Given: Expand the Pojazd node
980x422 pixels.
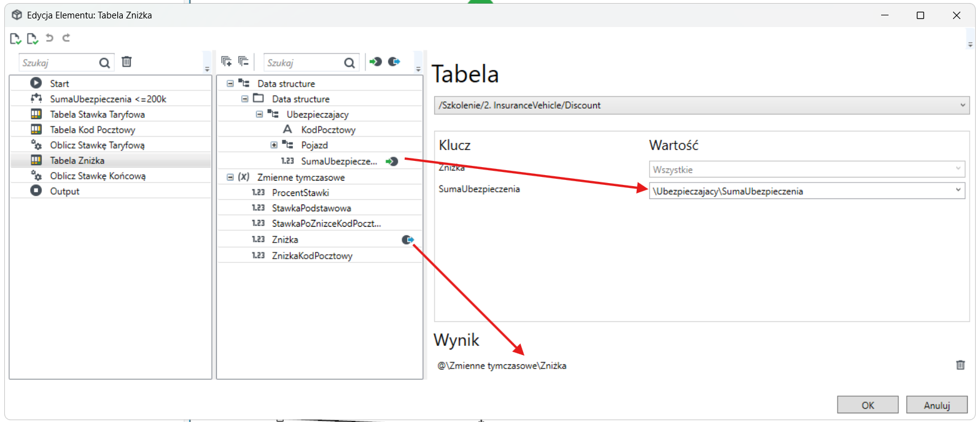Looking at the screenshot, I should pos(274,145).
